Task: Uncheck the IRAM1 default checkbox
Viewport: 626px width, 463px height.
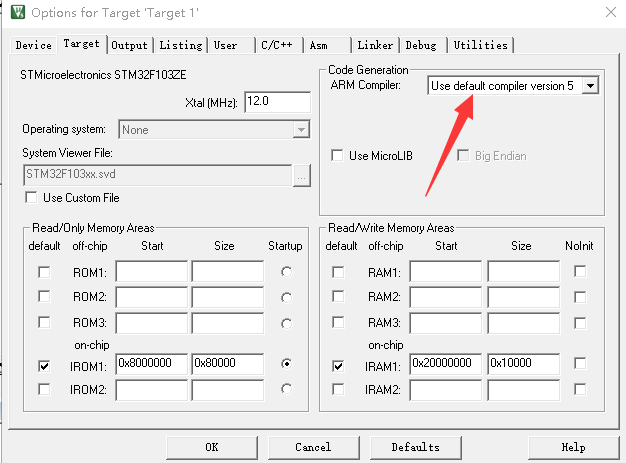Action: coord(338,366)
